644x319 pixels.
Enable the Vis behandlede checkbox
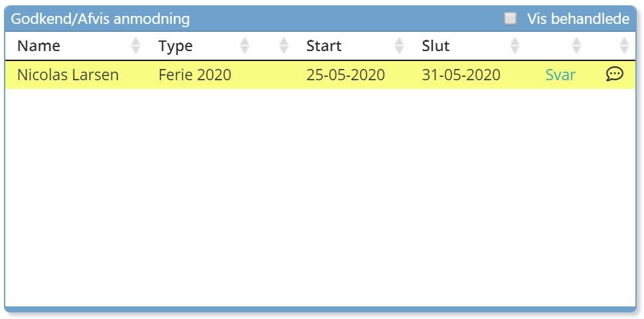point(510,19)
